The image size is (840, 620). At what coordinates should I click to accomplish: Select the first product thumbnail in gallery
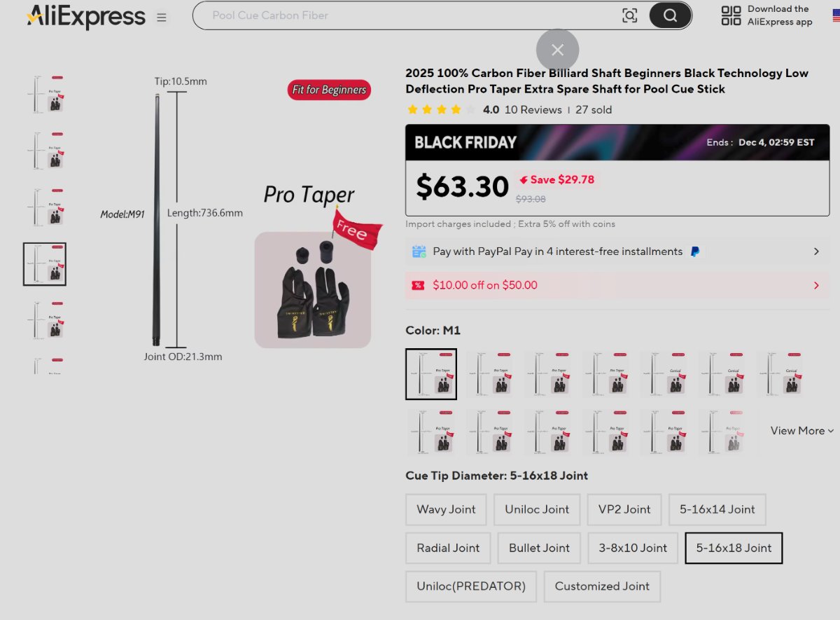point(45,95)
